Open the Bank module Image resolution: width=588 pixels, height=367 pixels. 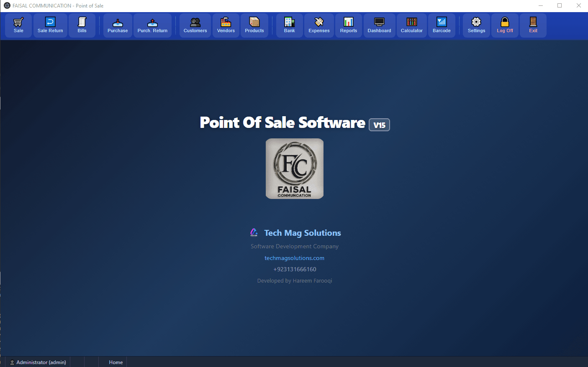tap(289, 25)
